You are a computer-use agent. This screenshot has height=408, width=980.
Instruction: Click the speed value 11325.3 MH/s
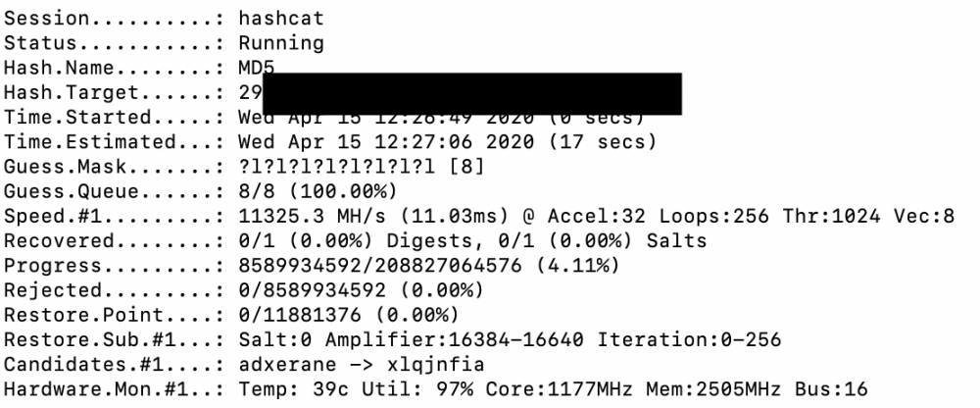[x=312, y=217]
